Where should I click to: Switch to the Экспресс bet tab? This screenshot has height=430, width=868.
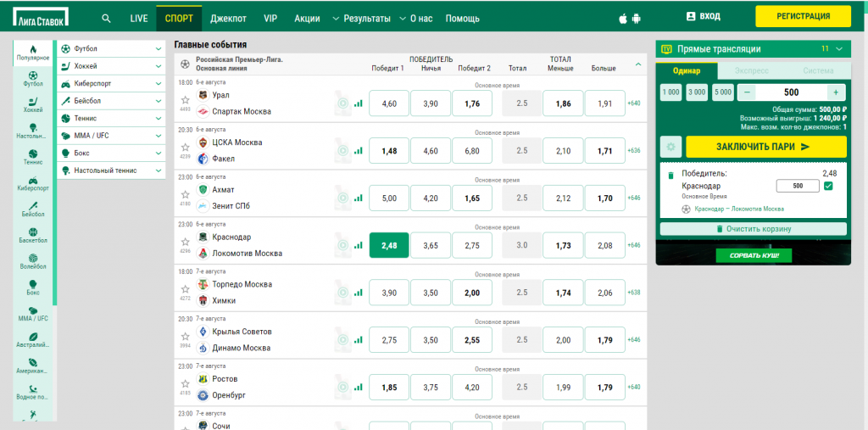tap(752, 71)
